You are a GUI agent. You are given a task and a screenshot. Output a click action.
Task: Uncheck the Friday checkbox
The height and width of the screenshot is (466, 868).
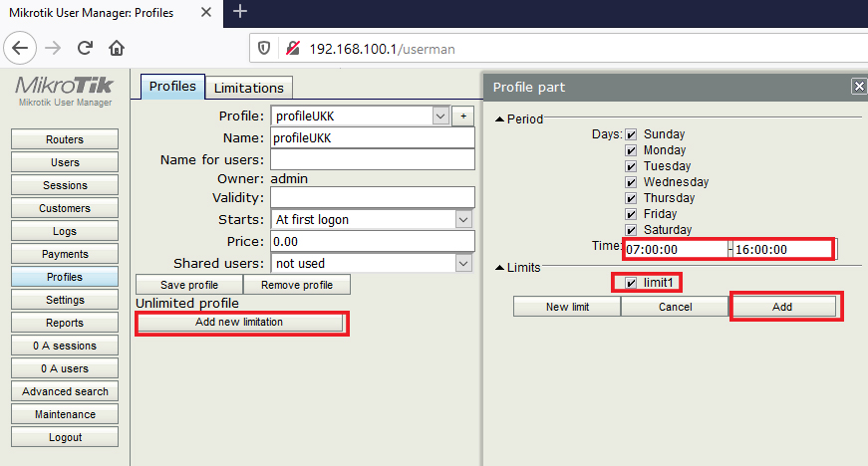[631, 214]
